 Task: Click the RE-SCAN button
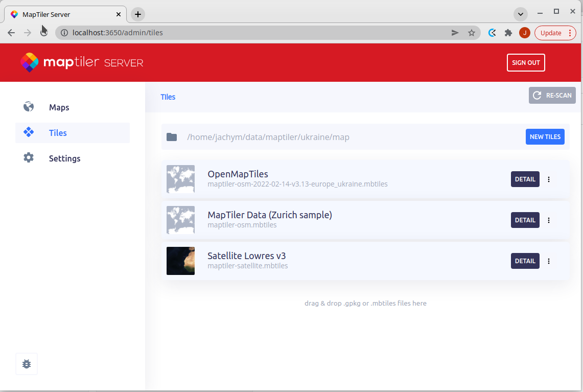point(552,96)
